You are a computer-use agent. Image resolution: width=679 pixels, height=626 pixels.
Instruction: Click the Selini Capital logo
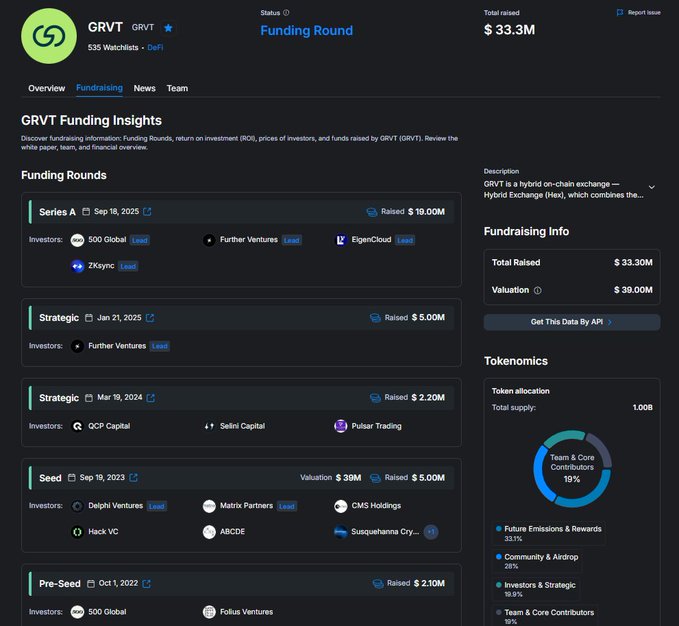point(209,426)
